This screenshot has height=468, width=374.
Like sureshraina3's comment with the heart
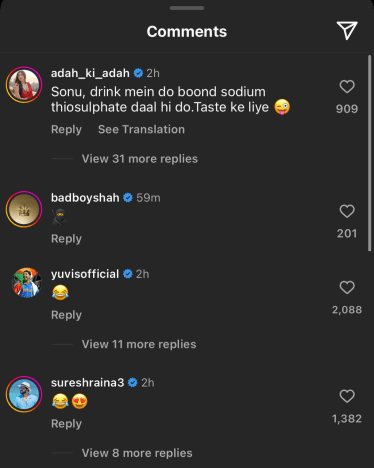tap(347, 396)
